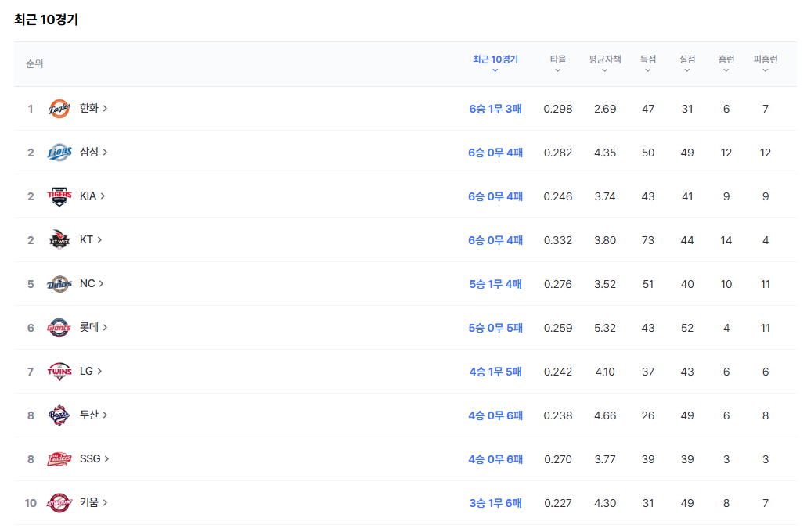This screenshot has height=532, width=807.
Task: Select KT's batting average 0.332
Action: point(558,240)
